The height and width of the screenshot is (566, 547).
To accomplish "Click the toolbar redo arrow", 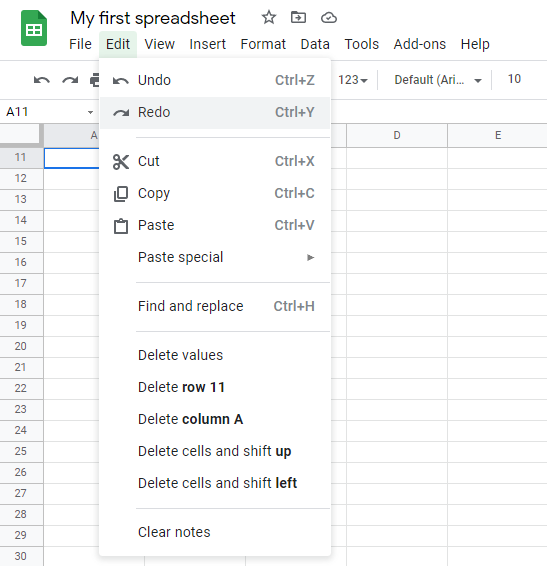I will pyautogui.click(x=70, y=80).
